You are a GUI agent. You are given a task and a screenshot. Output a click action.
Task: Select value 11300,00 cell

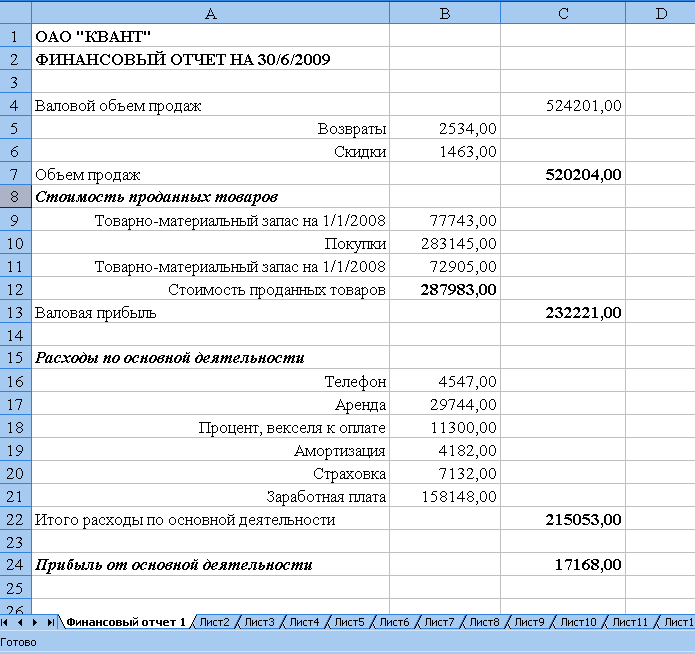[445, 427]
